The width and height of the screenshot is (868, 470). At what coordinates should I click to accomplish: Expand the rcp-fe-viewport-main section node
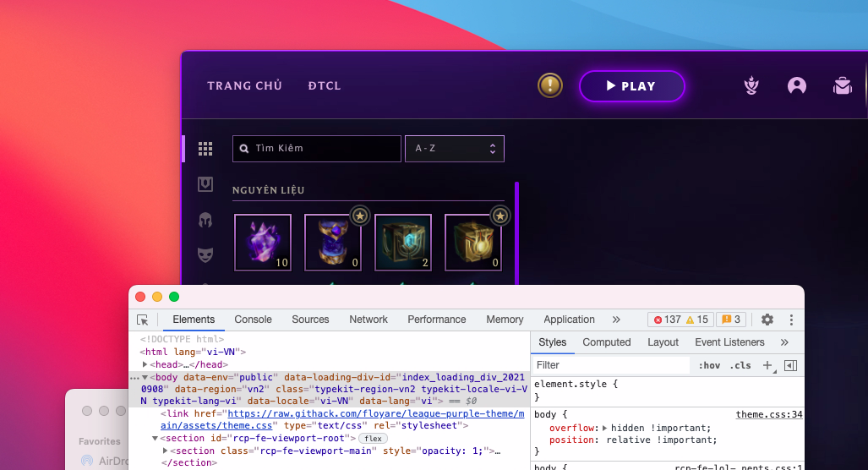click(165, 451)
